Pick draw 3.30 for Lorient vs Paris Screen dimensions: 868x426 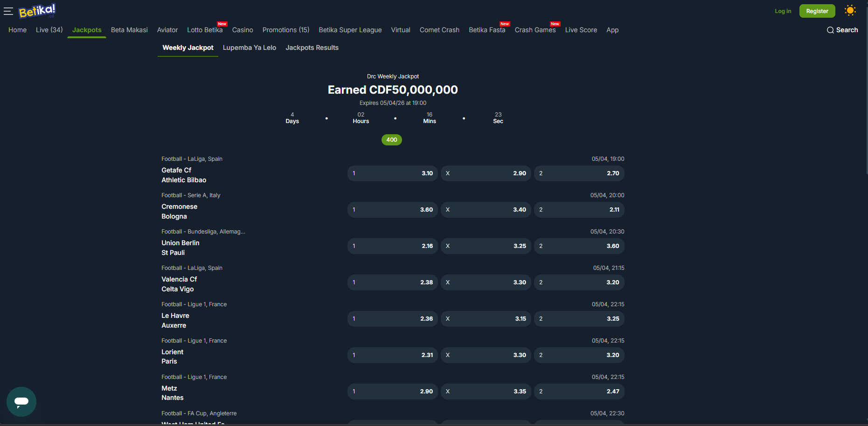pos(486,355)
